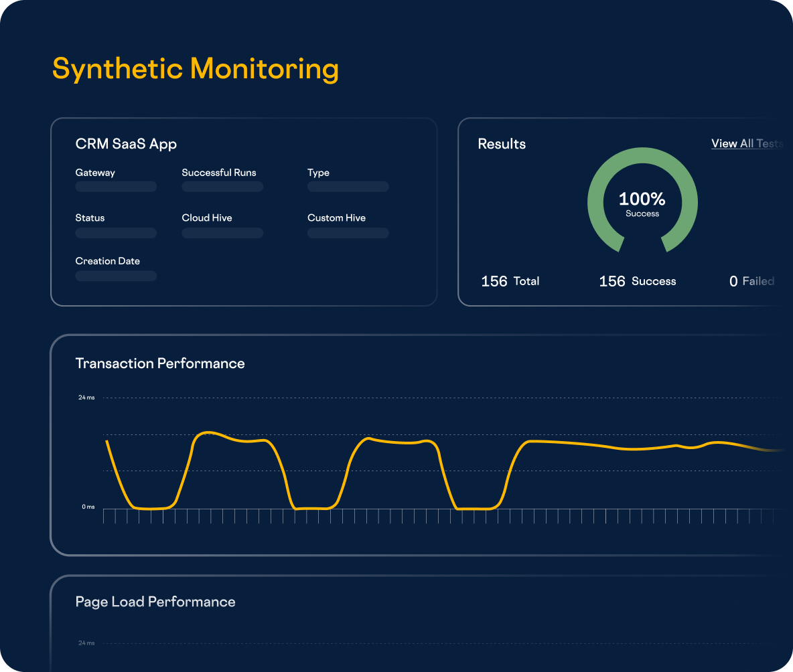Open the View All Tests link
Viewport: 793px width, 672px height.
pos(746,144)
